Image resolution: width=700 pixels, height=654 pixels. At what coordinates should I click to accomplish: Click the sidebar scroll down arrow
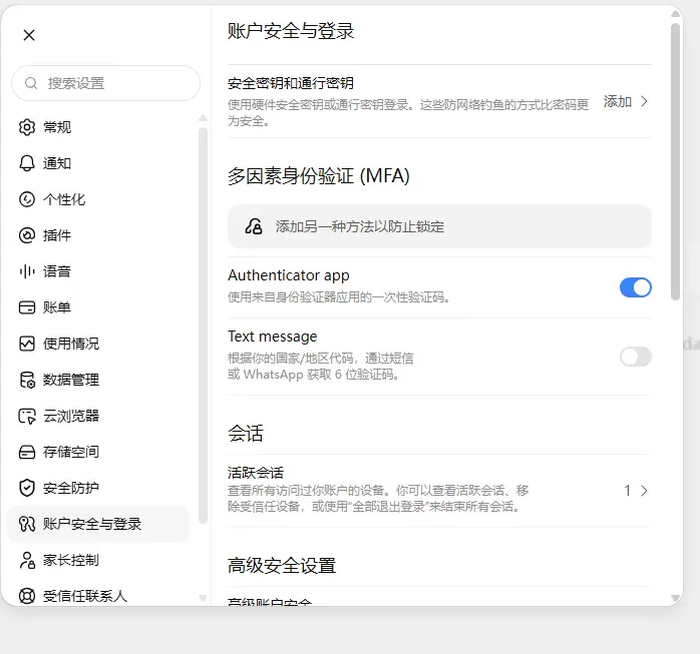pyautogui.click(x=203, y=598)
